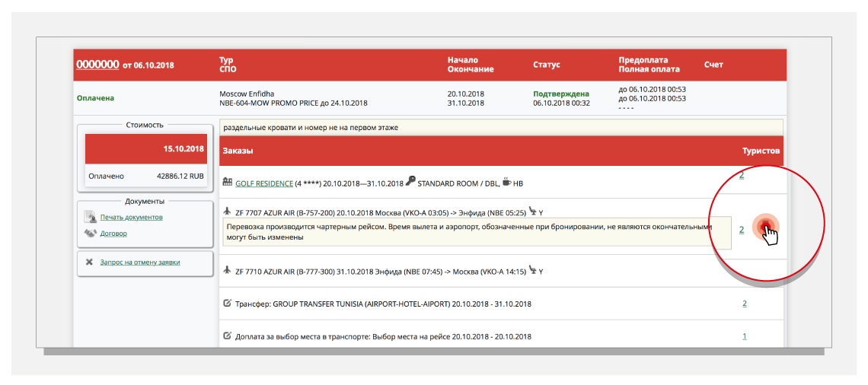Click the 42886.12 RUB paid amount
The width and height of the screenshot is (868, 385).
180,177
